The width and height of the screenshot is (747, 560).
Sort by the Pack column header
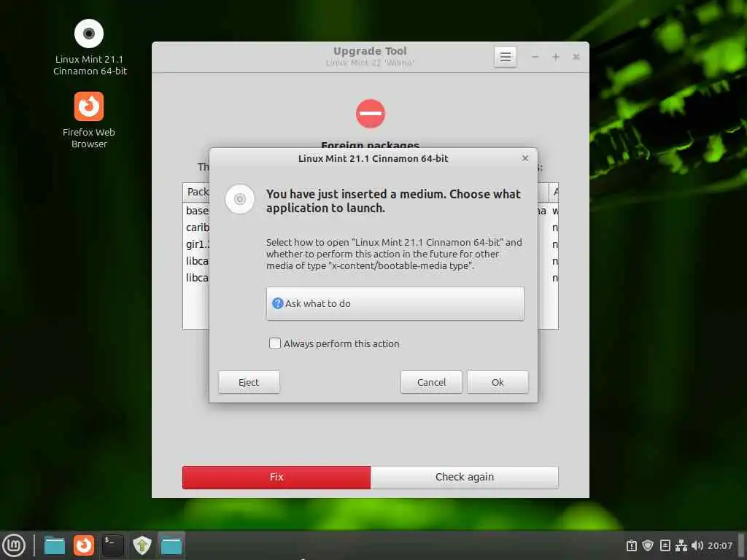click(196, 192)
